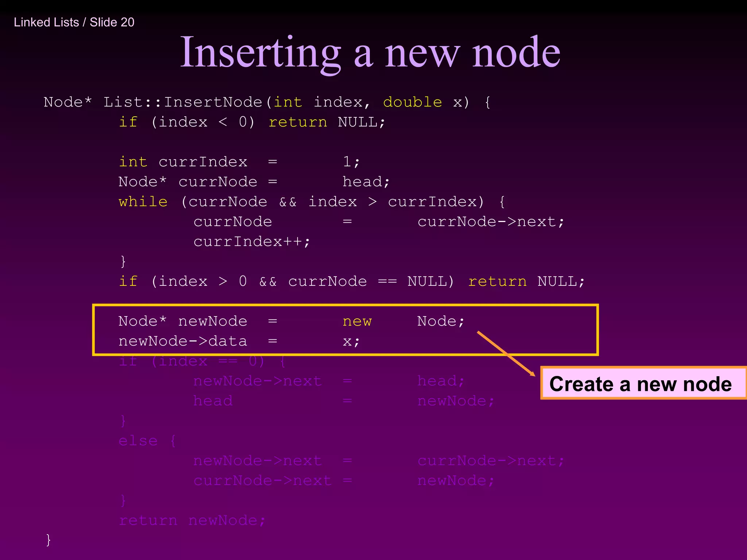The image size is (747, 560).
Task: Click the 'Create a new node' callout box
Action: click(x=640, y=384)
